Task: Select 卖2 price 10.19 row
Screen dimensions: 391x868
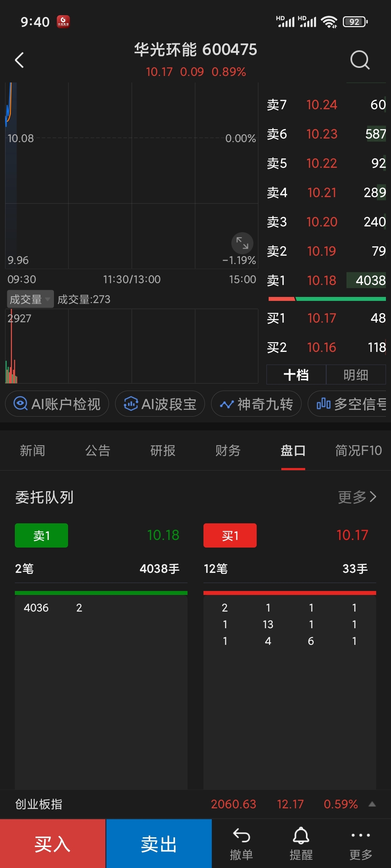Action: tap(326, 251)
